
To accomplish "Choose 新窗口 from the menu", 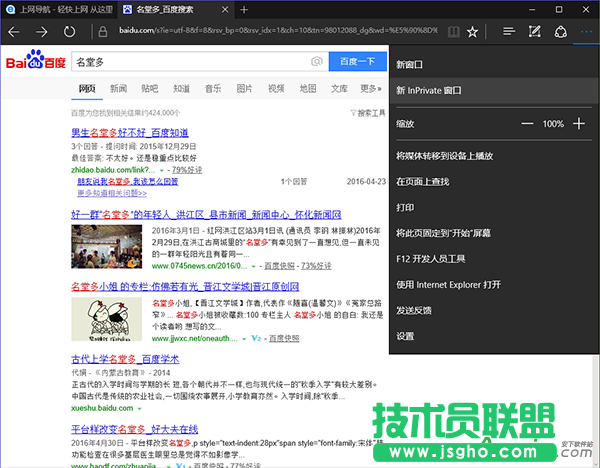I will (x=494, y=65).
